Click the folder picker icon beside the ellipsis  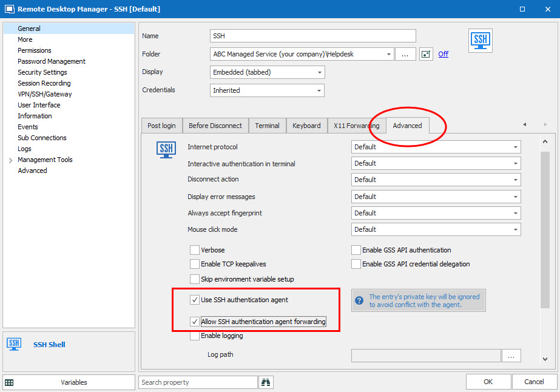tap(426, 54)
